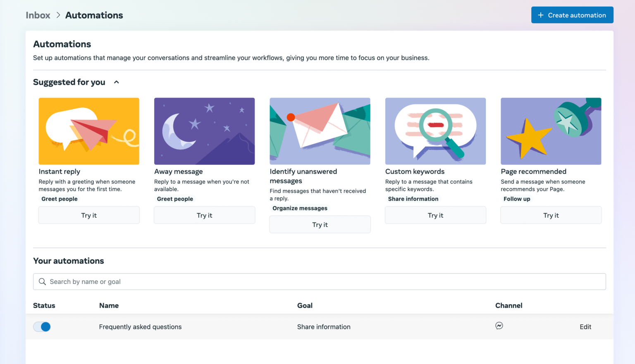Click the Messenger channel icon
Viewport: 635px width, 364px height.
tap(499, 326)
